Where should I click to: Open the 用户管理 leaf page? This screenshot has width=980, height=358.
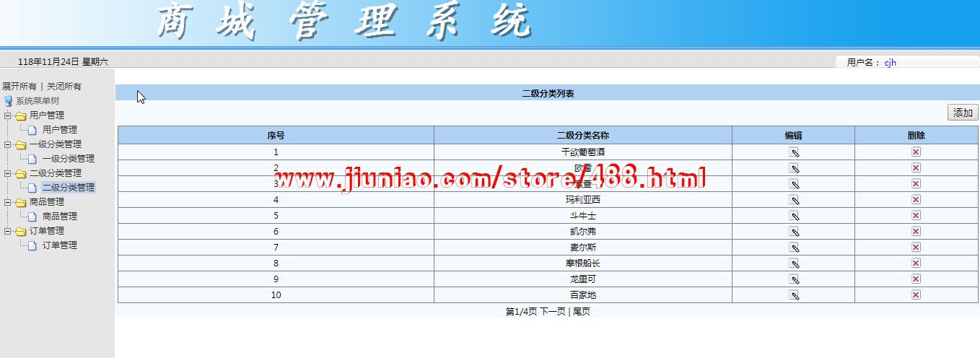pos(60,130)
